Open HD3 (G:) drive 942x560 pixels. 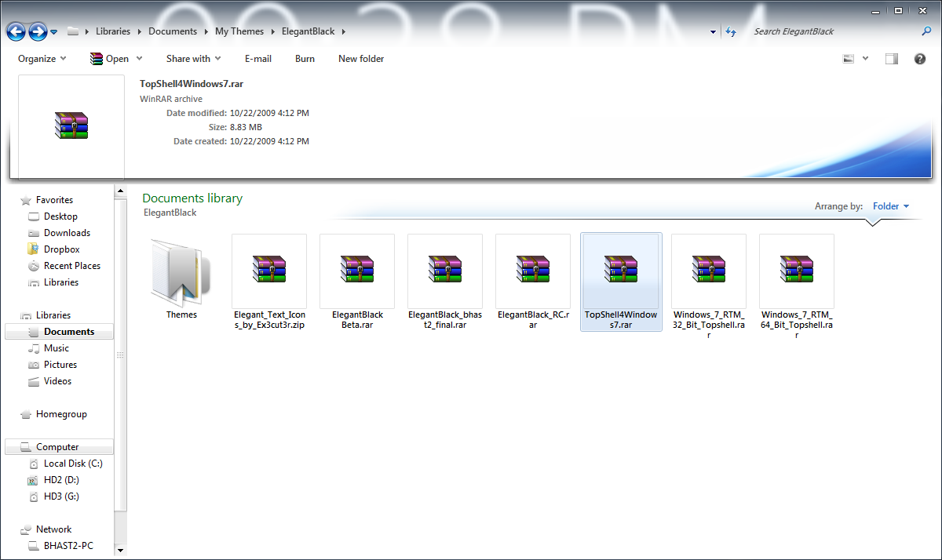coord(61,496)
